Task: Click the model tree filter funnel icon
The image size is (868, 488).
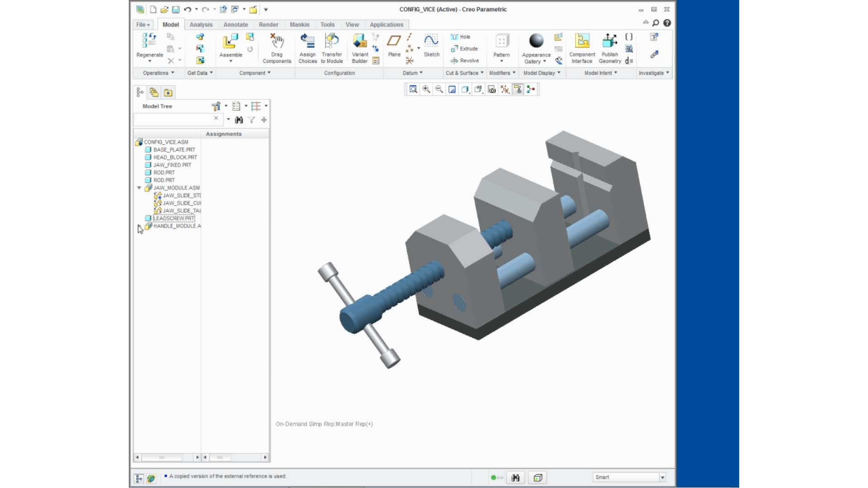Action: point(251,120)
